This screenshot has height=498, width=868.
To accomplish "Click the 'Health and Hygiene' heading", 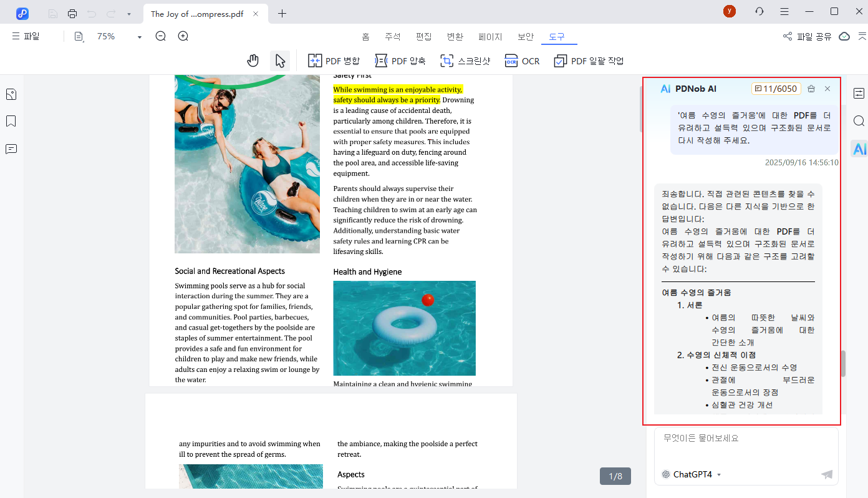I will point(367,271).
